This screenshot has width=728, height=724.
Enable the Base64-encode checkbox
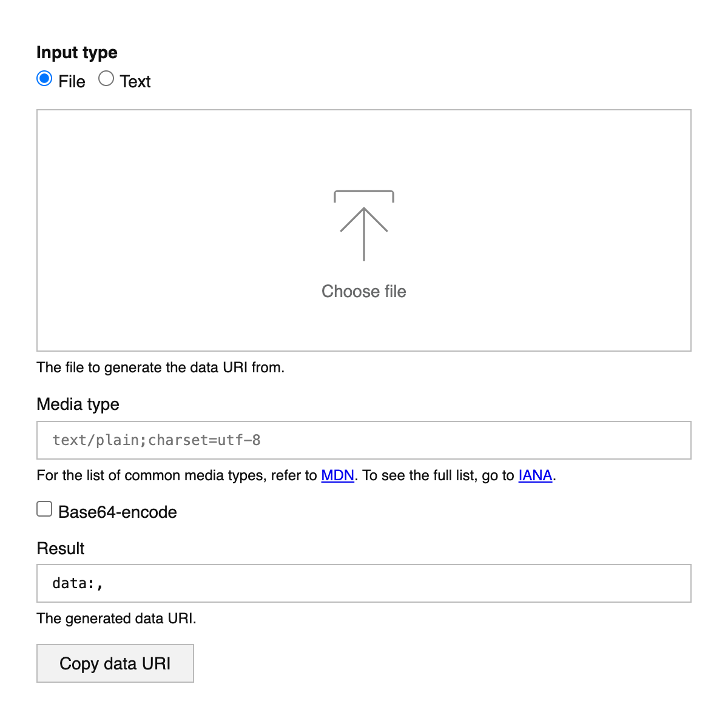pos(44,509)
